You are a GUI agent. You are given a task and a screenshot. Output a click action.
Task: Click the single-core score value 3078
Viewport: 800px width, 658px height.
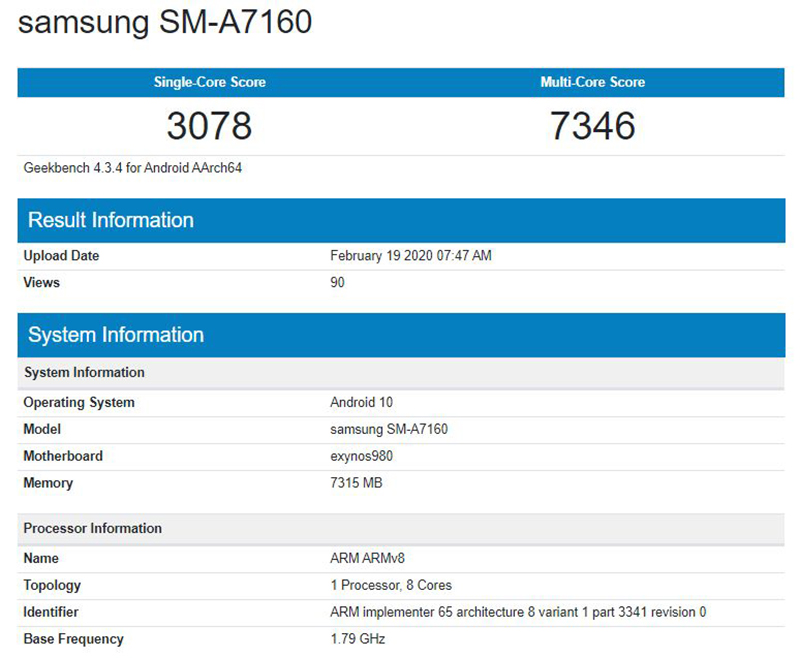[x=209, y=126]
